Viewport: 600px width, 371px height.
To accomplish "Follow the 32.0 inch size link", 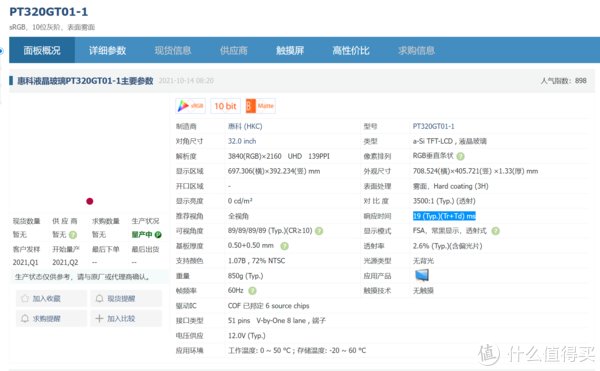I will pos(242,141).
